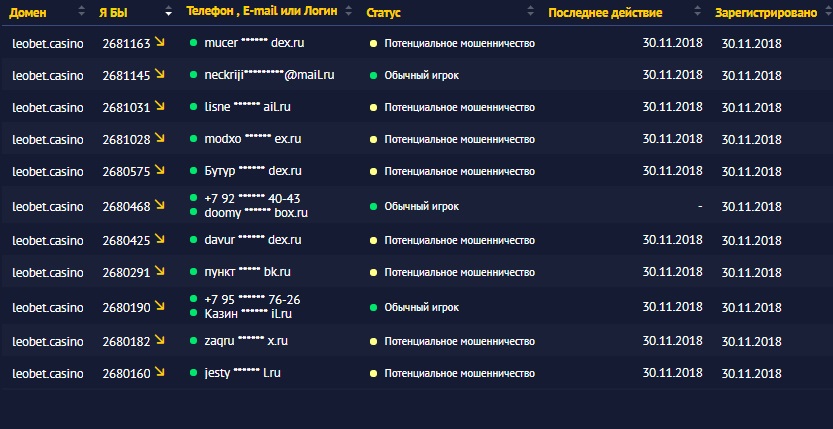Click yellow status dot for user 2680291
Screen dimensions: 833x429
[374, 272]
